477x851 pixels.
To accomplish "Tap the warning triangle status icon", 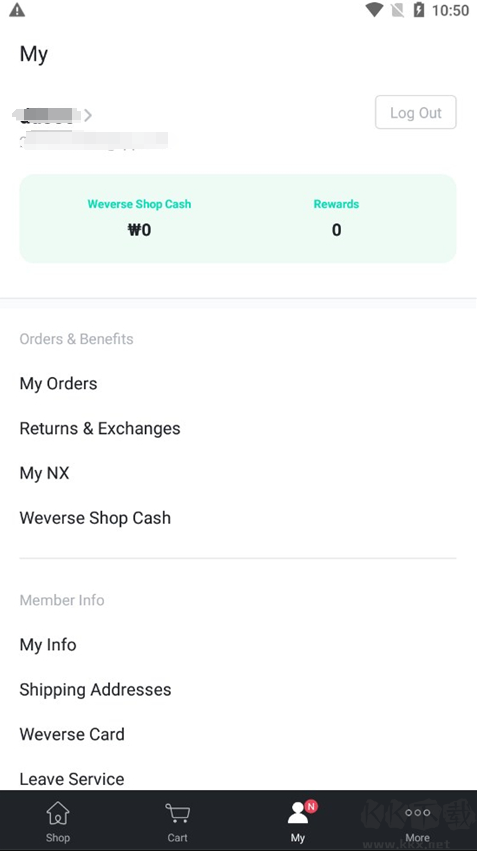I will click(17, 10).
